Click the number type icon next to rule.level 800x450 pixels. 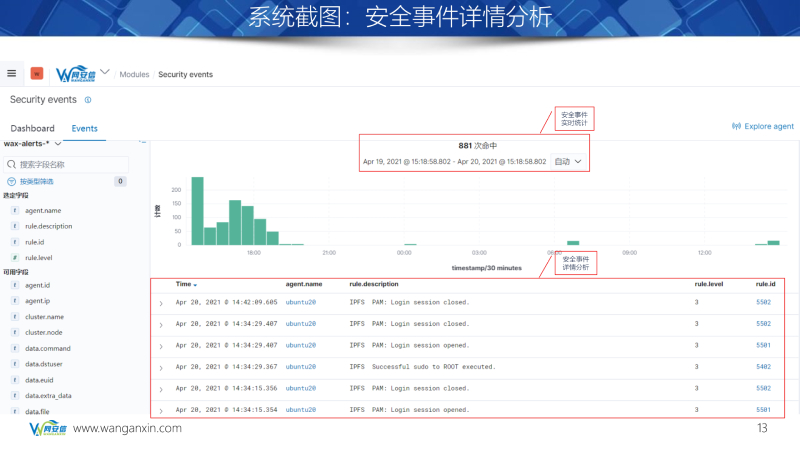(x=15, y=257)
